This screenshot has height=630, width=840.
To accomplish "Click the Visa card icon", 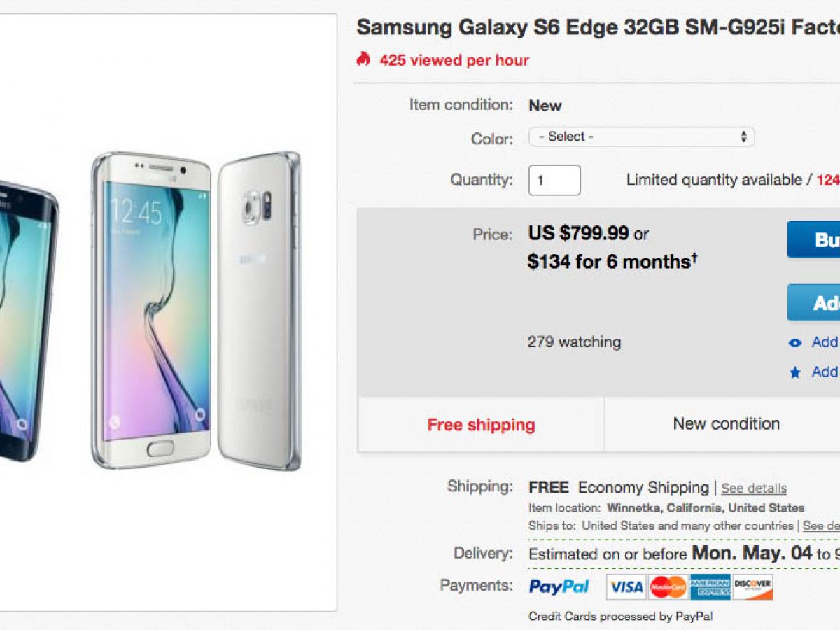I will pos(625,587).
